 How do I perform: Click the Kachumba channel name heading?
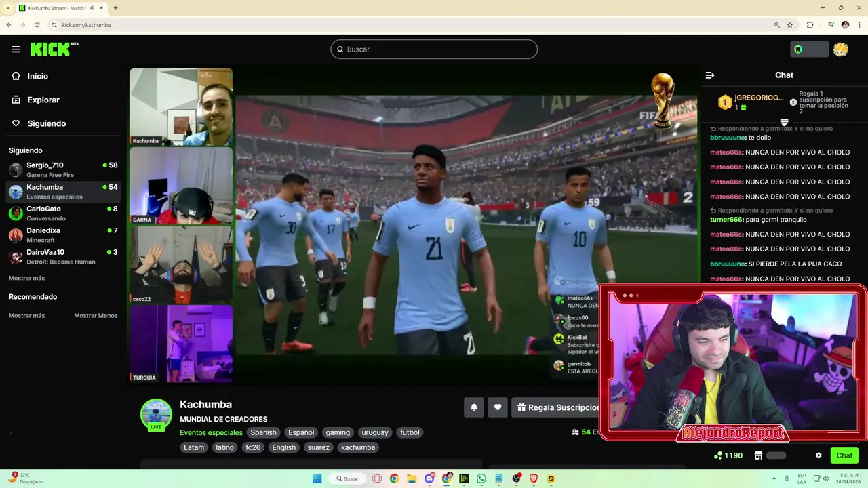pos(205,405)
